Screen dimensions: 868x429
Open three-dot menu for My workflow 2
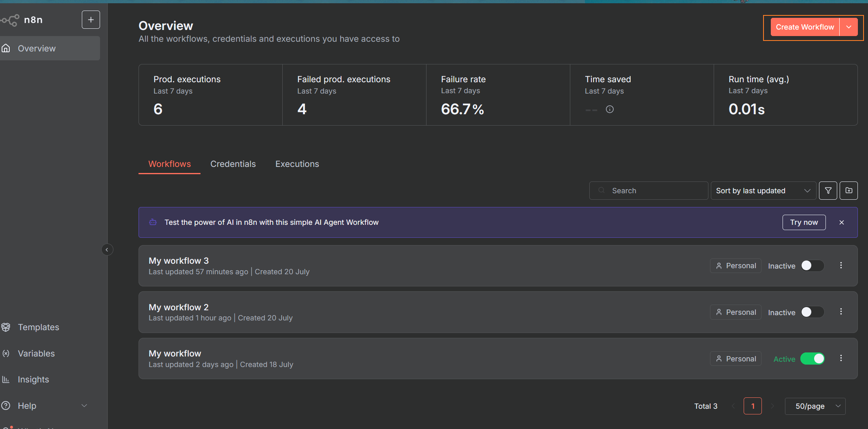click(x=841, y=312)
